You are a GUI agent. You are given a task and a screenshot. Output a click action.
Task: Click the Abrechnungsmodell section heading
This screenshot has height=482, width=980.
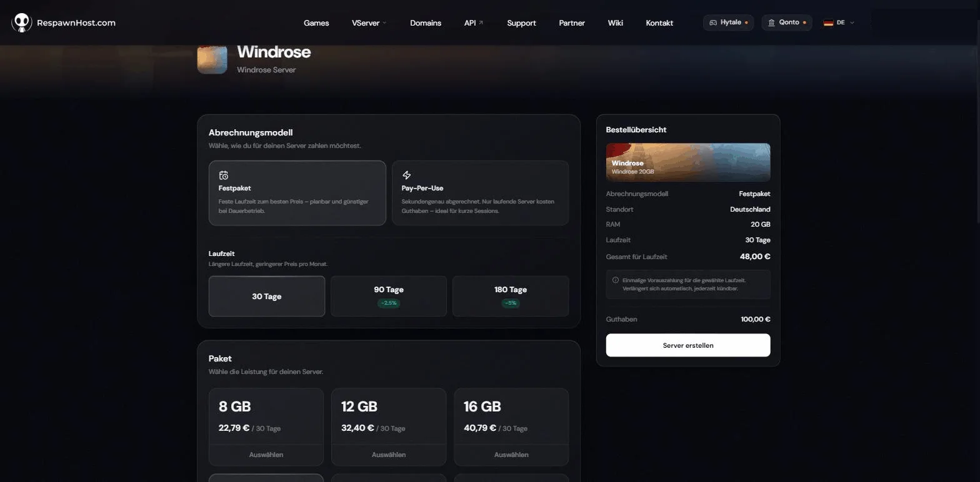251,132
